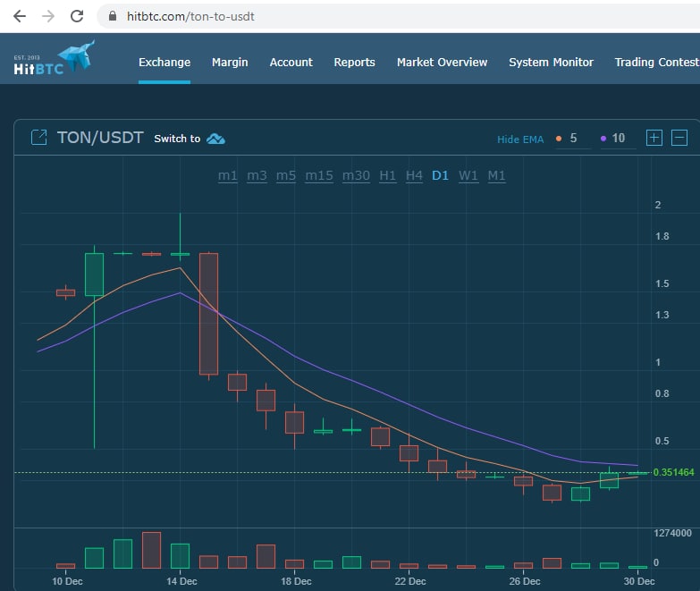Viewport: 700px width, 591px height.
Task: Open System Monitor page
Action: tap(551, 62)
